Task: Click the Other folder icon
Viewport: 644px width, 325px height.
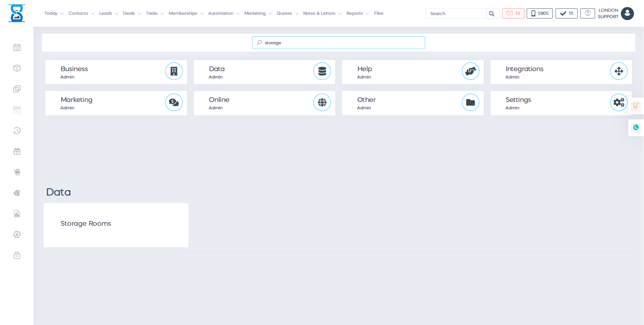Action: (x=470, y=102)
